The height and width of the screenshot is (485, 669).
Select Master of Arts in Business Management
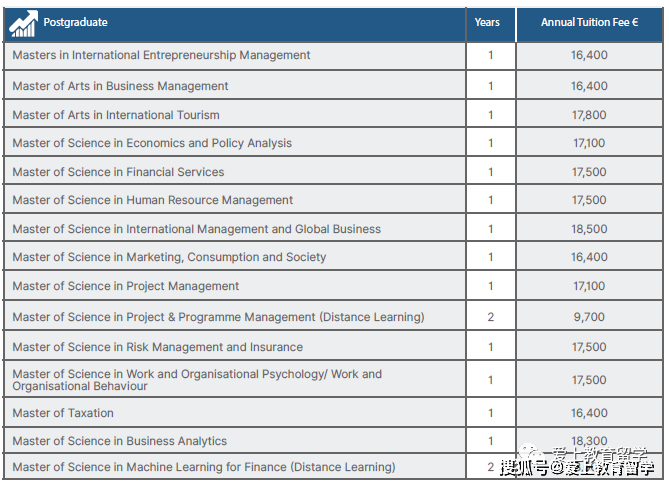120,86
